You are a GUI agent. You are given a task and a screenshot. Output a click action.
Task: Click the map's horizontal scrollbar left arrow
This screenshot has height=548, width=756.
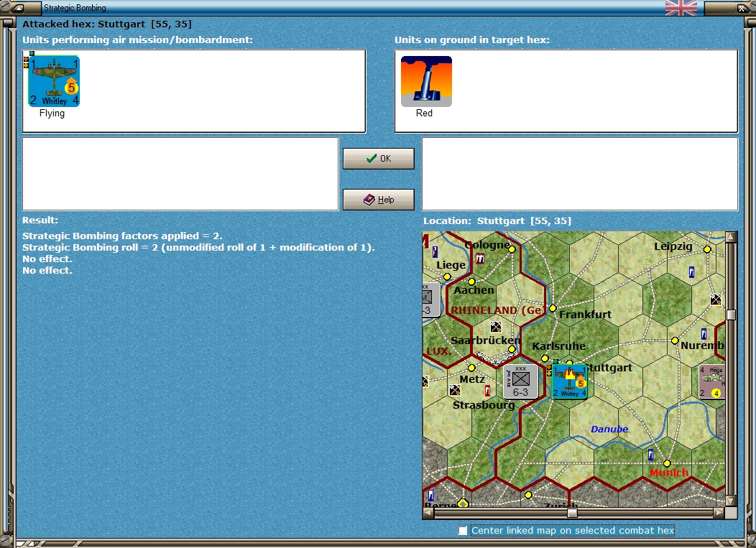pos(428,513)
